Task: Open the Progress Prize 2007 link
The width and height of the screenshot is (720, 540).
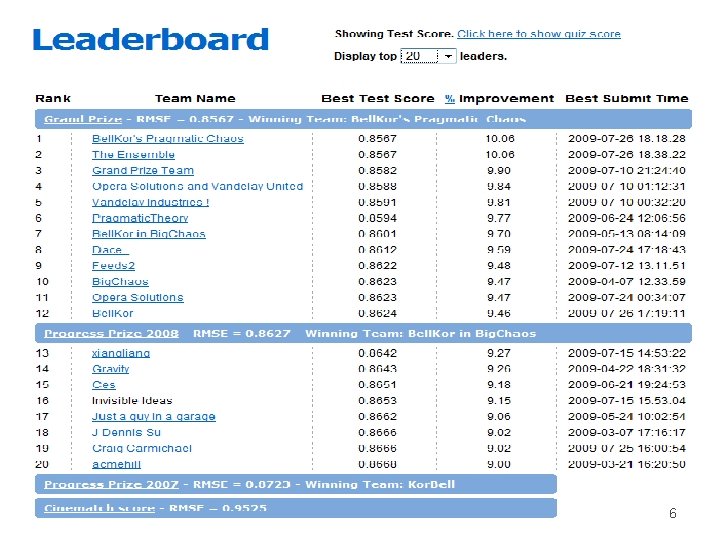Action: 111,484
